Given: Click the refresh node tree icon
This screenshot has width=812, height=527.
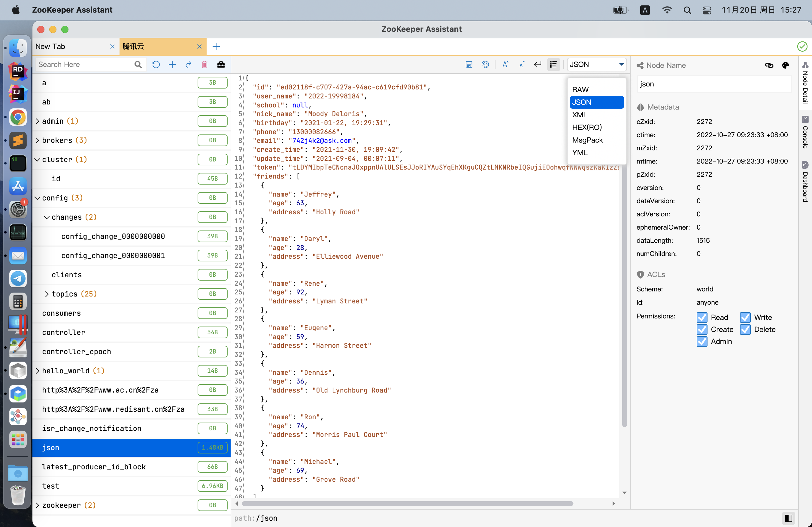Looking at the screenshot, I should pos(156,65).
